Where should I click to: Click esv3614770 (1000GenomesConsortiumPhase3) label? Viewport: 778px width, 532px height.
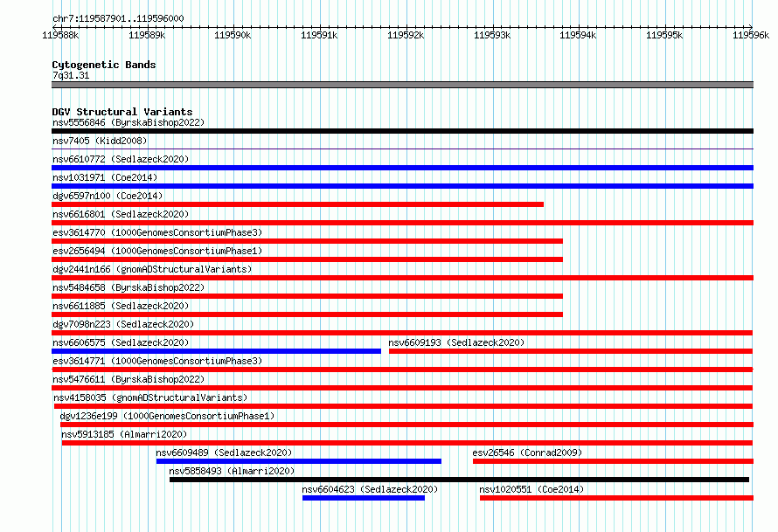click(x=157, y=232)
